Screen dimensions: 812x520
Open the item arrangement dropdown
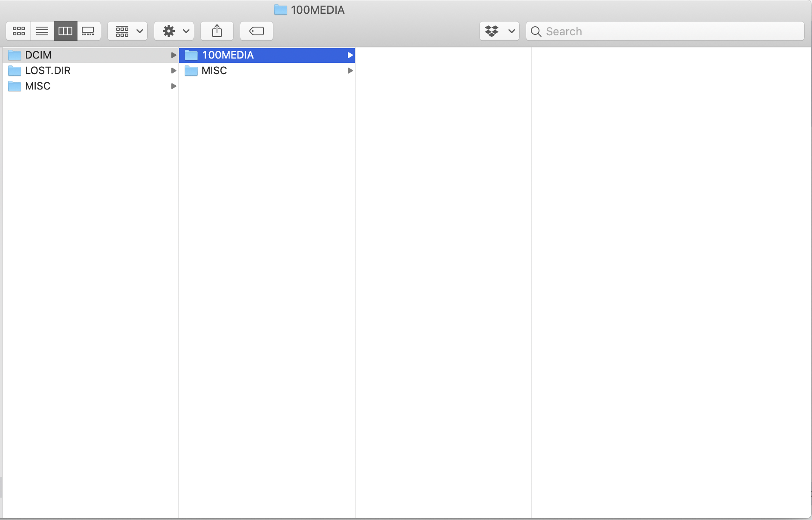[127, 31]
